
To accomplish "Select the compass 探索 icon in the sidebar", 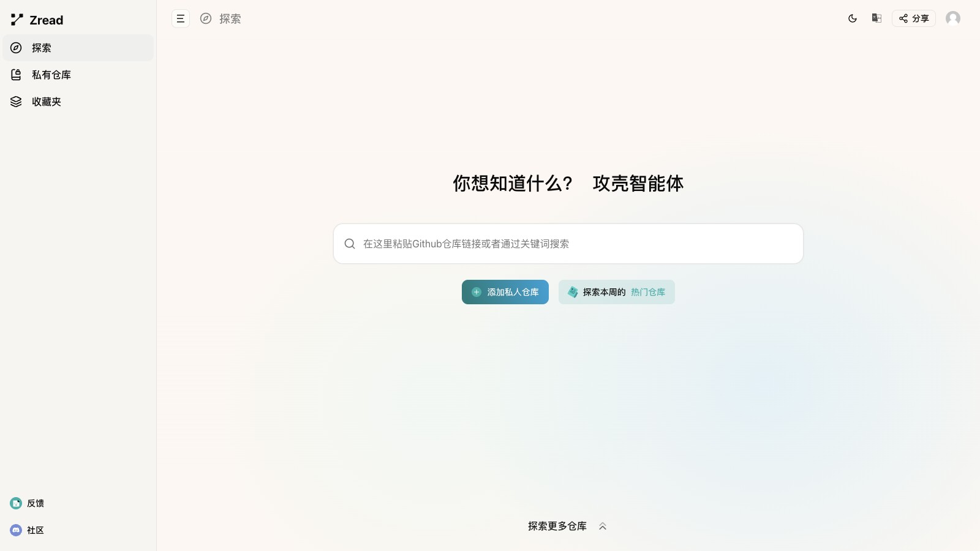I will coord(15,48).
